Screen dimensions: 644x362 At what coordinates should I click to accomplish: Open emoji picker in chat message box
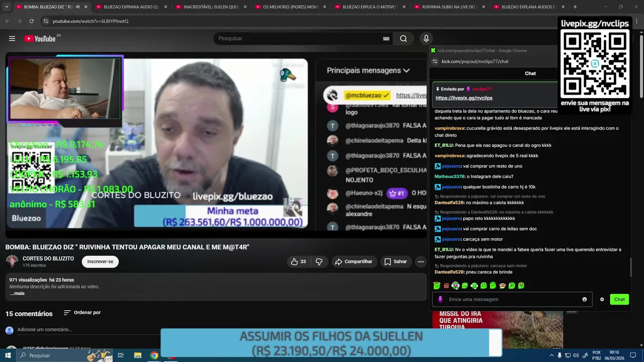coord(585,300)
